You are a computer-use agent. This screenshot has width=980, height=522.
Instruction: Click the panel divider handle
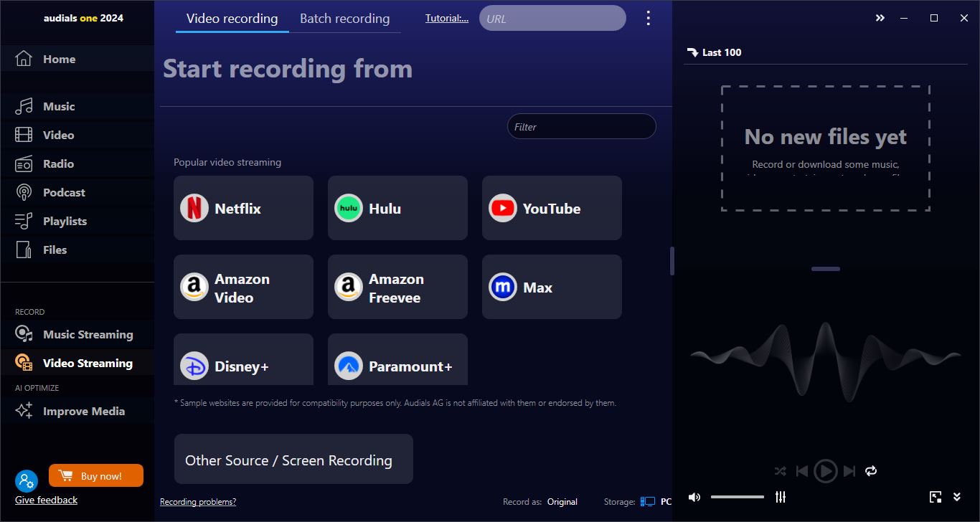click(x=826, y=269)
